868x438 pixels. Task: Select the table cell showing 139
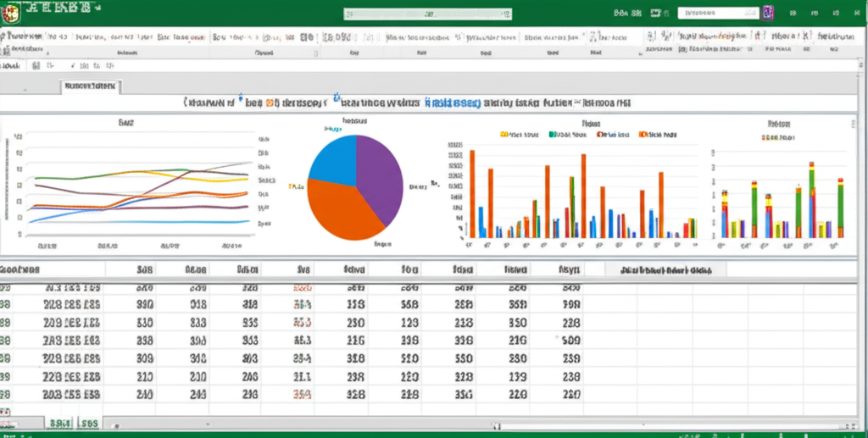click(x=517, y=377)
